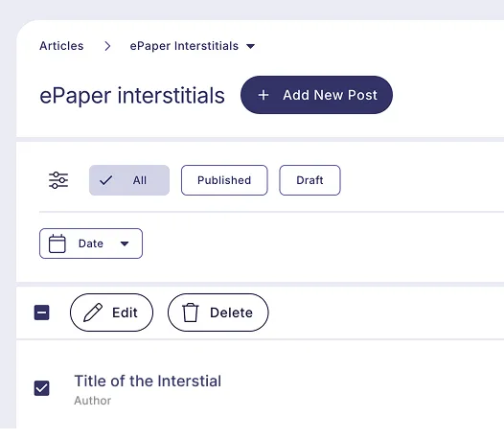Toggle the select-all indeterminate checkbox

tap(42, 313)
